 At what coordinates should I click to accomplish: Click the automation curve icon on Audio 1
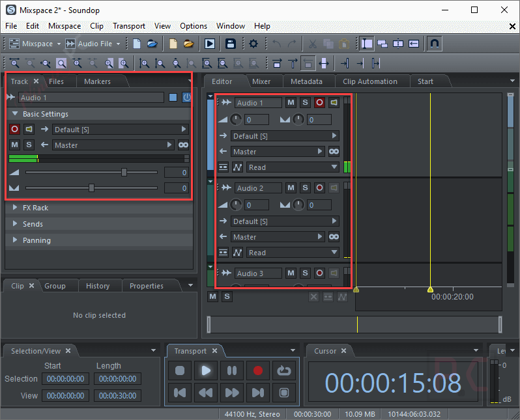pos(237,167)
